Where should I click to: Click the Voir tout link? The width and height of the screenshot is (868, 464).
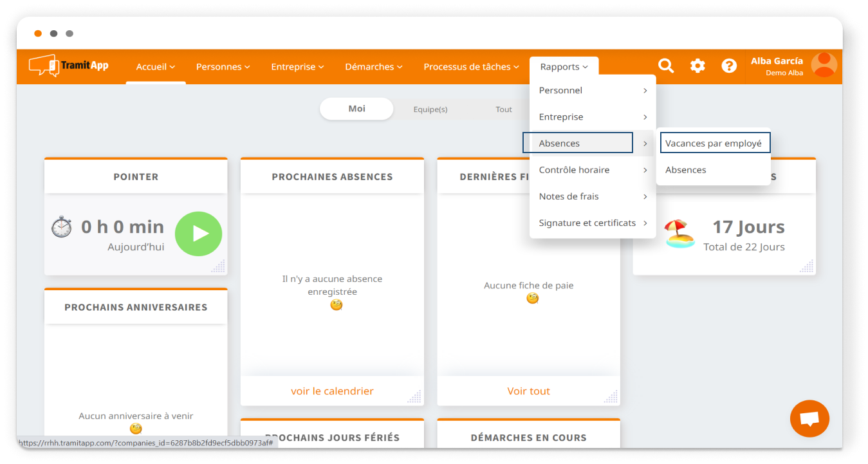pyautogui.click(x=528, y=391)
